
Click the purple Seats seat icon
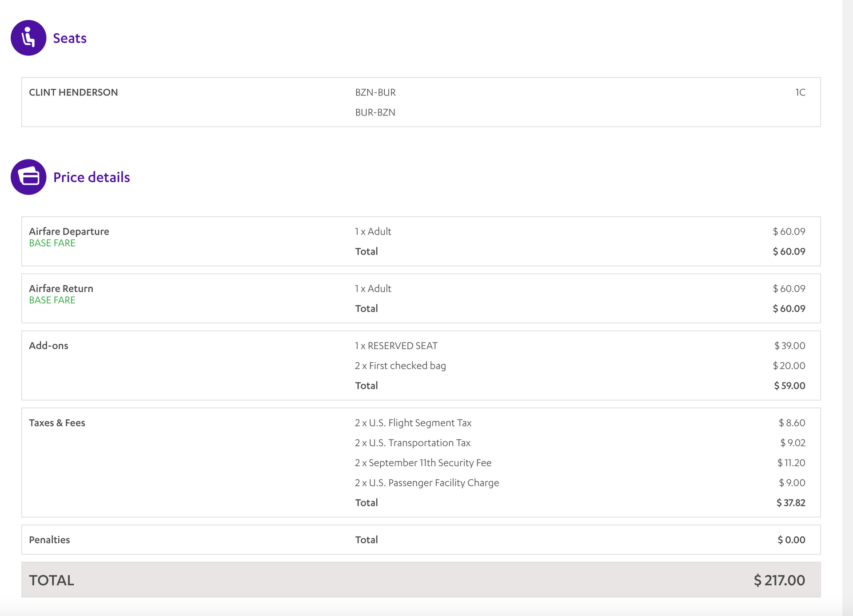(28, 38)
